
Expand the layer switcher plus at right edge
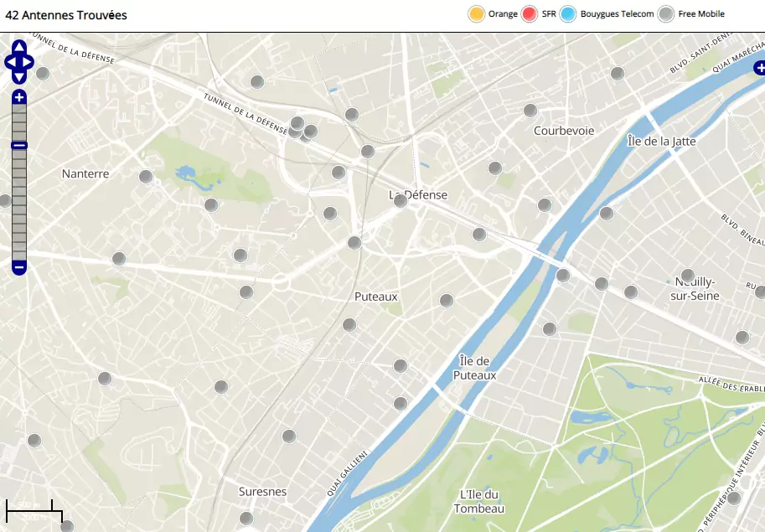759,67
